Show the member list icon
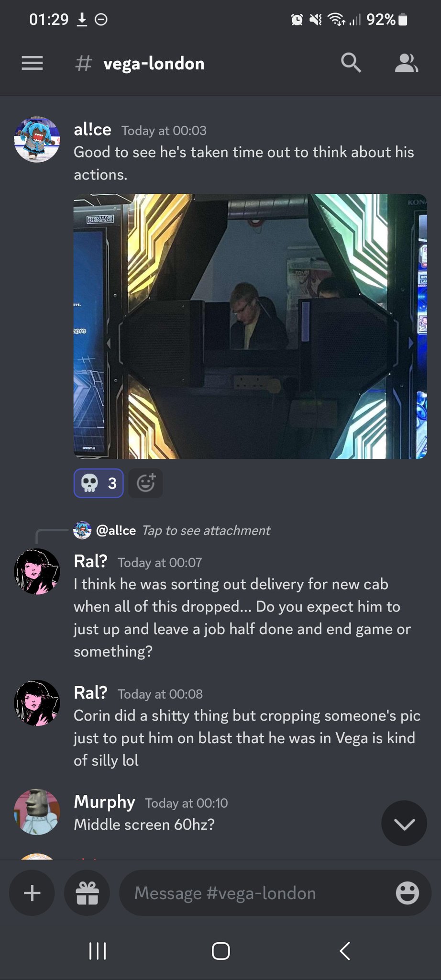Screen dimensions: 441x980 point(407,63)
